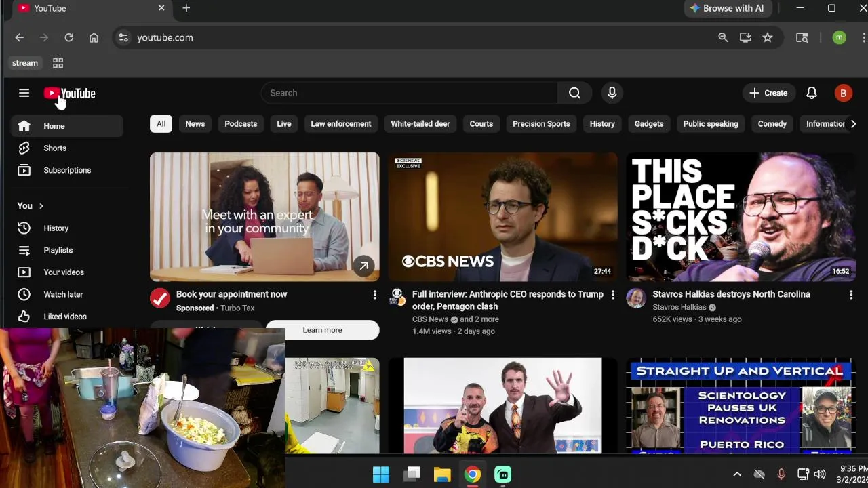Click the install app icon in address bar
The height and width of the screenshot is (488, 868).
tap(745, 38)
